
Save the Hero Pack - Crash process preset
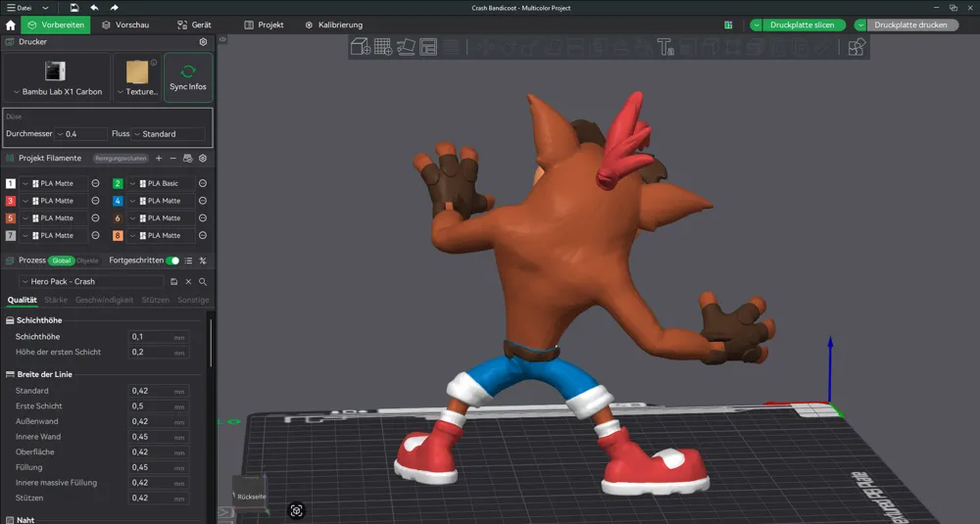[173, 282]
